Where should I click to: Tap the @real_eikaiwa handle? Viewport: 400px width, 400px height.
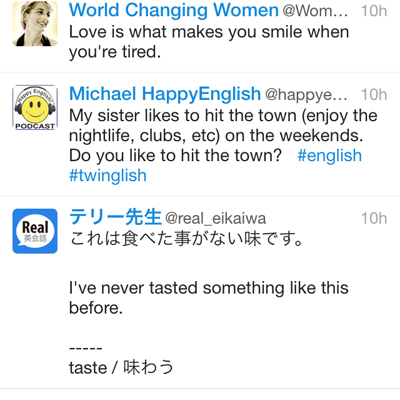(215, 219)
